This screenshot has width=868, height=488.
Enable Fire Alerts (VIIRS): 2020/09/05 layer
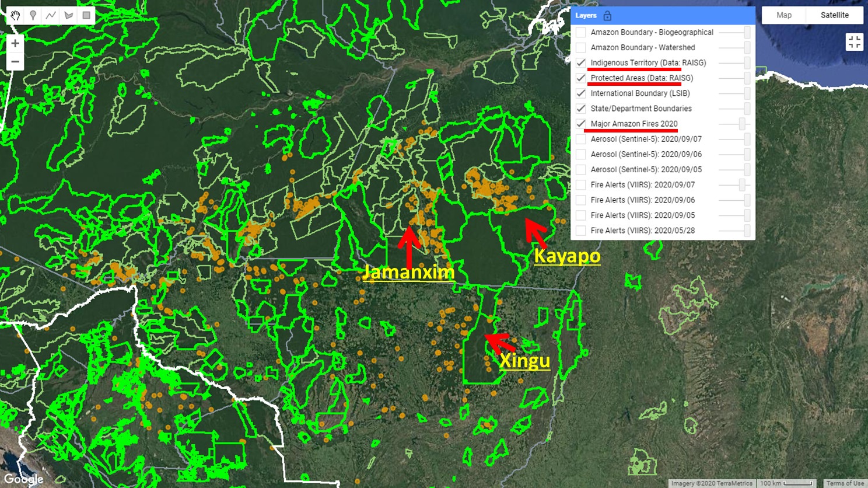point(580,215)
